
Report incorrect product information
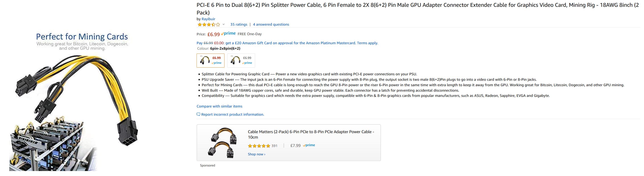[x=232, y=115]
